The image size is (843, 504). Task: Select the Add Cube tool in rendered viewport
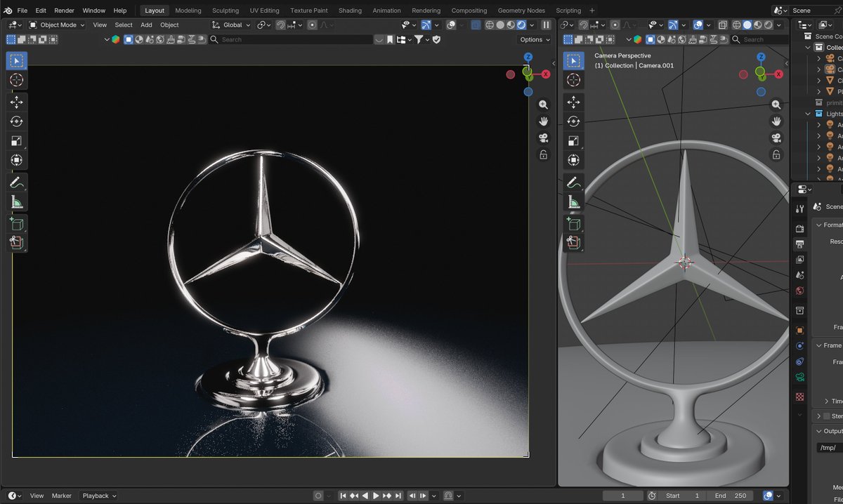coord(17,224)
